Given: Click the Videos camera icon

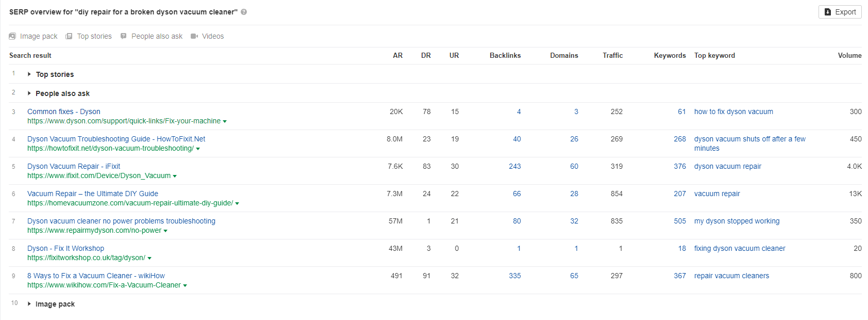Looking at the screenshot, I should pos(194,36).
